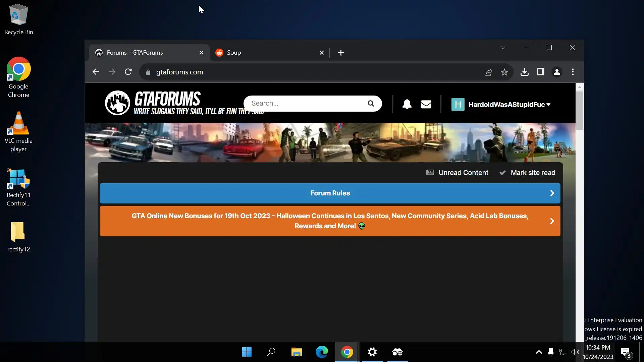Reload the gtaforums page
This screenshot has height=362, width=644.
pyautogui.click(x=128, y=72)
